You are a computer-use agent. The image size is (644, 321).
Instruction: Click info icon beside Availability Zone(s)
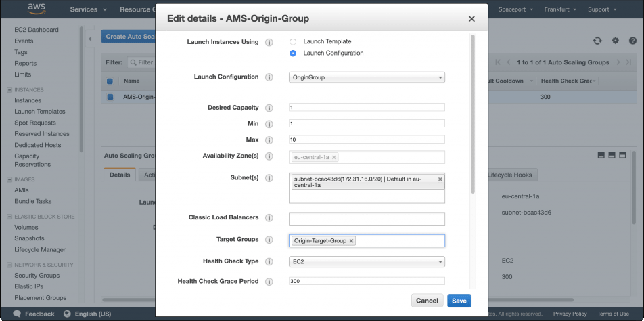tap(269, 156)
